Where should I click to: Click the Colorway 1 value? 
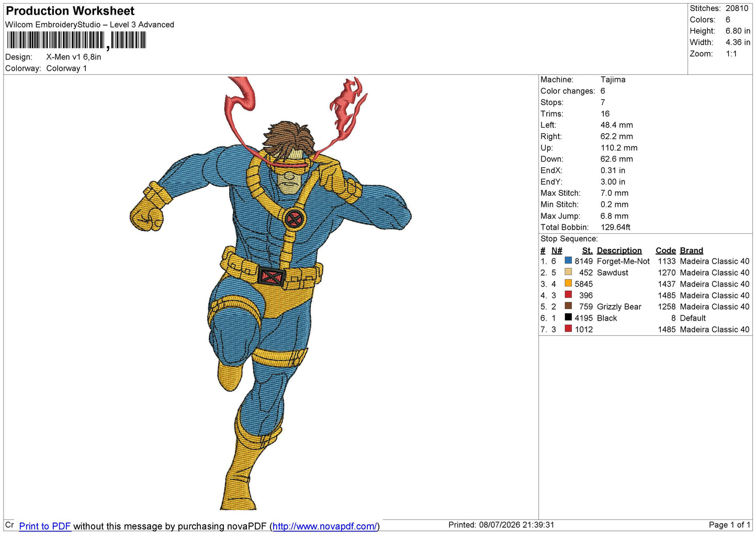[66, 69]
